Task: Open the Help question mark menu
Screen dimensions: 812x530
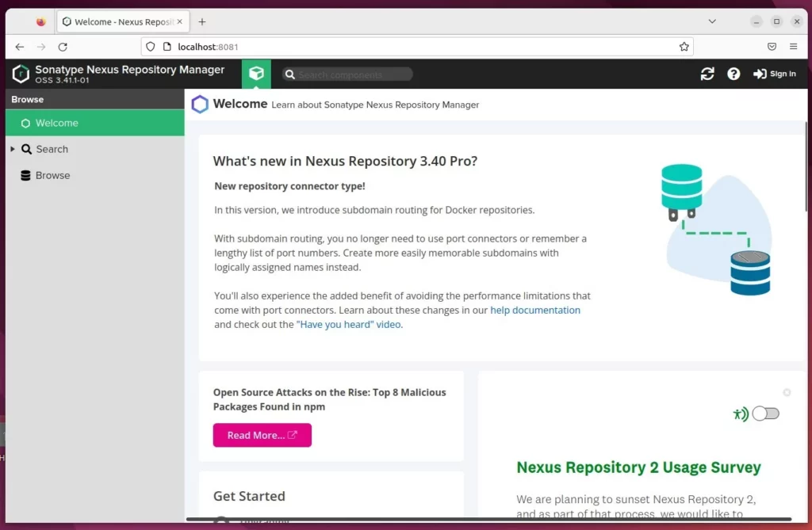Action: 733,74
